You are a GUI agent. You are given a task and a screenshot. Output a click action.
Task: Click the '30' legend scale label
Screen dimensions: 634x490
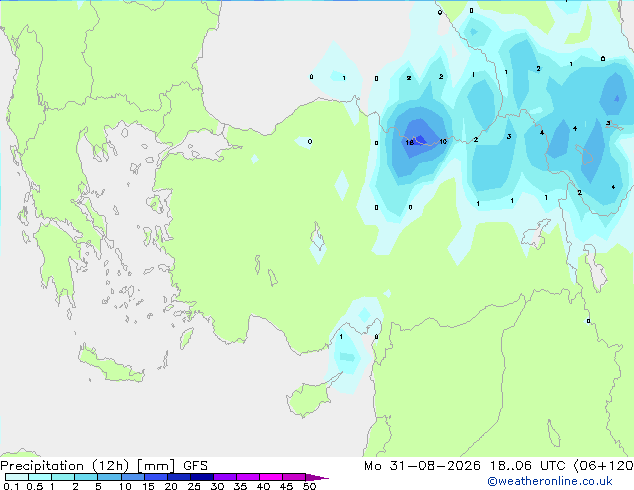pos(217,486)
